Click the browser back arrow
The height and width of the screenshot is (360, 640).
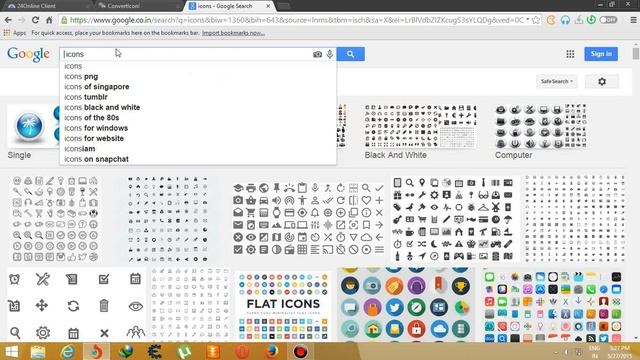[x=8, y=20]
